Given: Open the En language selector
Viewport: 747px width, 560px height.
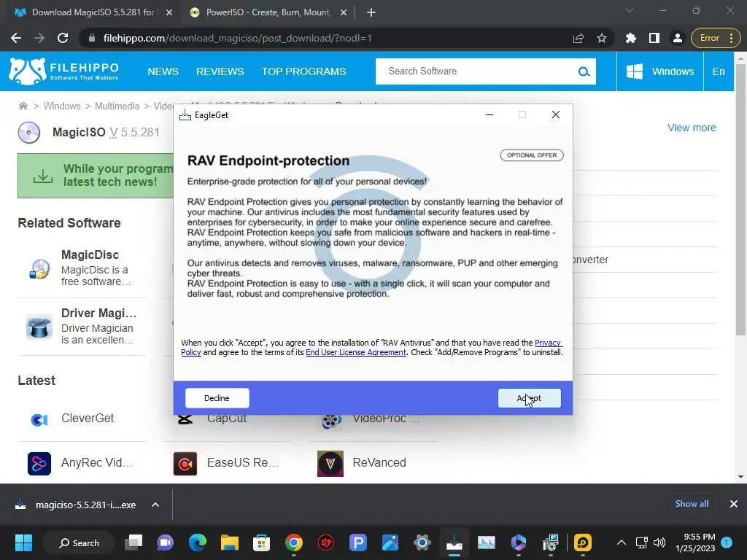Looking at the screenshot, I should (x=719, y=71).
